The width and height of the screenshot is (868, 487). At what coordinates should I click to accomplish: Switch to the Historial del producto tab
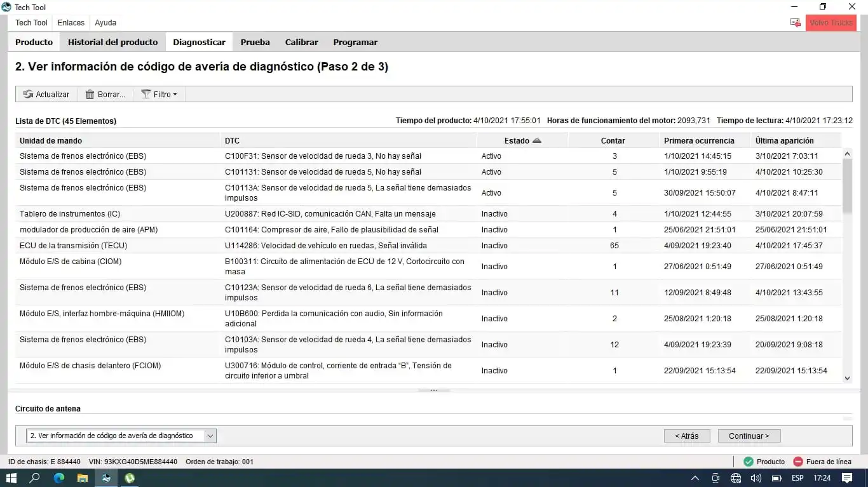click(112, 42)
